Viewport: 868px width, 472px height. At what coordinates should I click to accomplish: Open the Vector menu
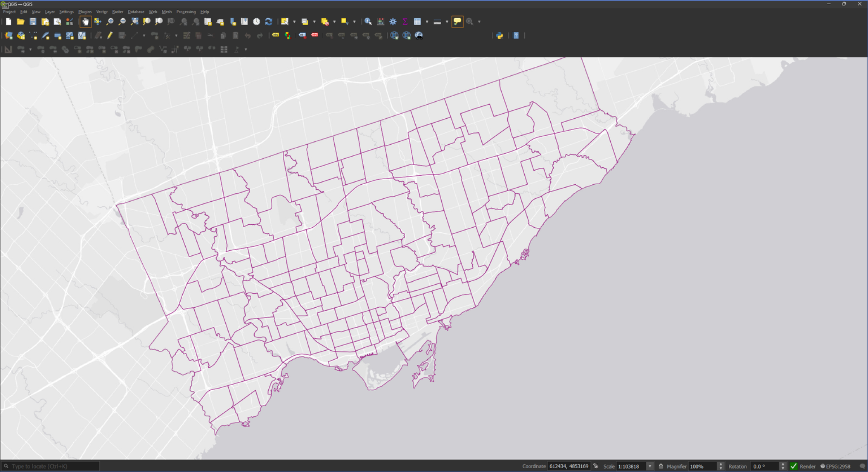pyautogui.click(x=102, y=12)
